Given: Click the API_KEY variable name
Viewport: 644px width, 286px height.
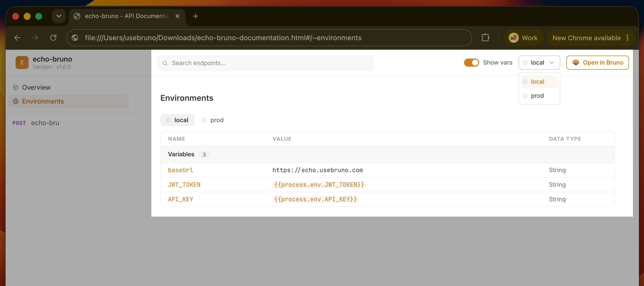Looking at the screenshot, I should [180, 199].
